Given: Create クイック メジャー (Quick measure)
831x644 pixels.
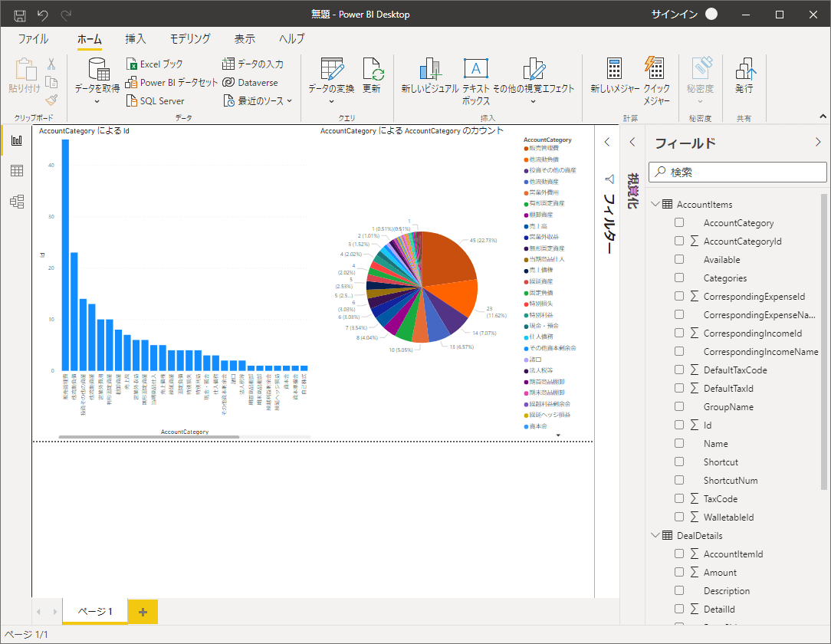Looking at the screenshot, I should point(657,81).
